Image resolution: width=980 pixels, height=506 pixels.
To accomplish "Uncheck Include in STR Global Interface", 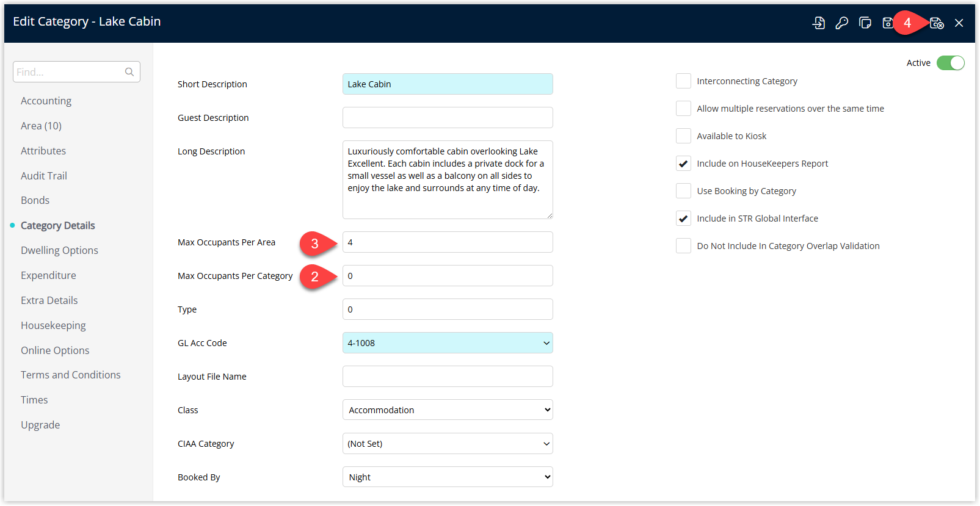I will 683,219.
